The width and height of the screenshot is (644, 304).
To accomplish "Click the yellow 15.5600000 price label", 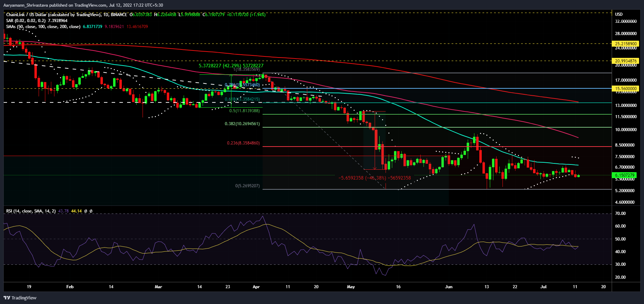I will [x=625, y=89].
